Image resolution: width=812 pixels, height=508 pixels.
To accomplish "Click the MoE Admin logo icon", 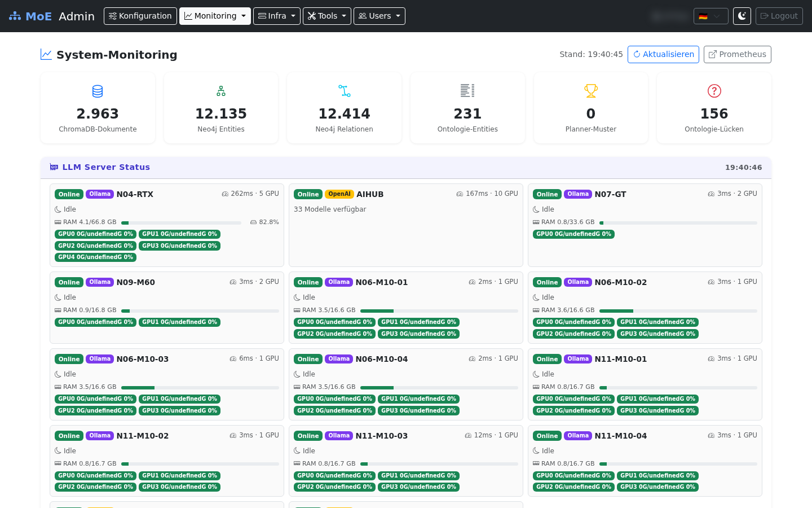I will point(15,16).
